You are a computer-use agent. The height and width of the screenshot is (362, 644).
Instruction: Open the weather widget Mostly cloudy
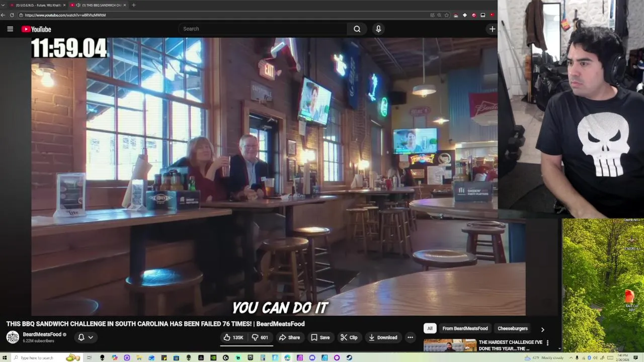(x=544, y=357)
